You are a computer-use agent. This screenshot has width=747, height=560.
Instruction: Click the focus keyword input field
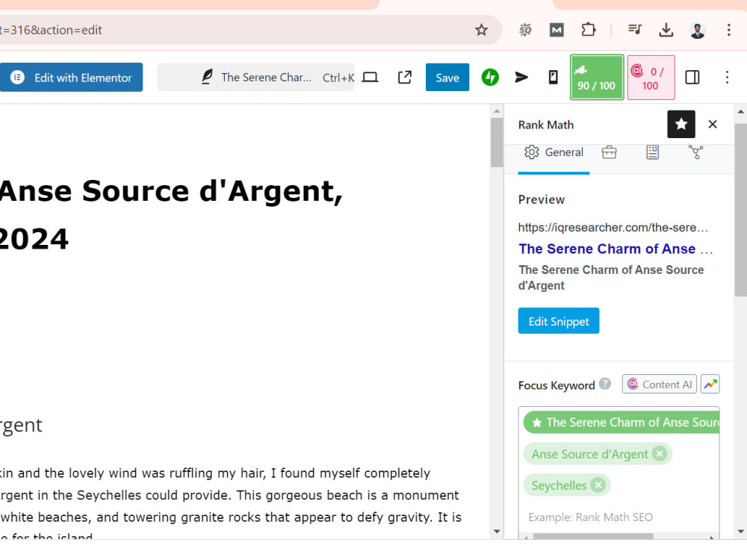coord(619,517)
